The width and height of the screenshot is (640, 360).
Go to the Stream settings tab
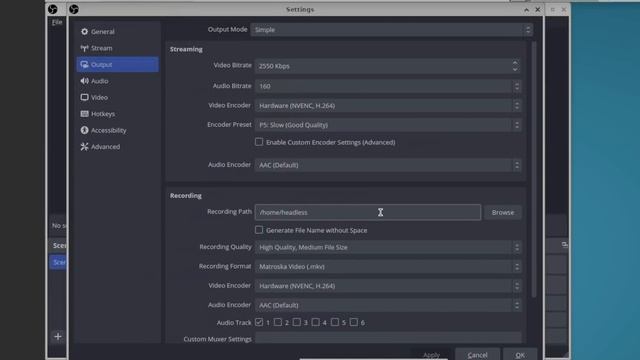point(118,48)
